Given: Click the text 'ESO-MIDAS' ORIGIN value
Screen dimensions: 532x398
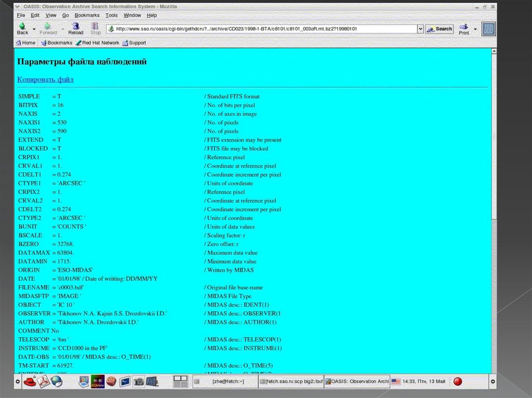Looking at the screenshot, I should (75, 270).
